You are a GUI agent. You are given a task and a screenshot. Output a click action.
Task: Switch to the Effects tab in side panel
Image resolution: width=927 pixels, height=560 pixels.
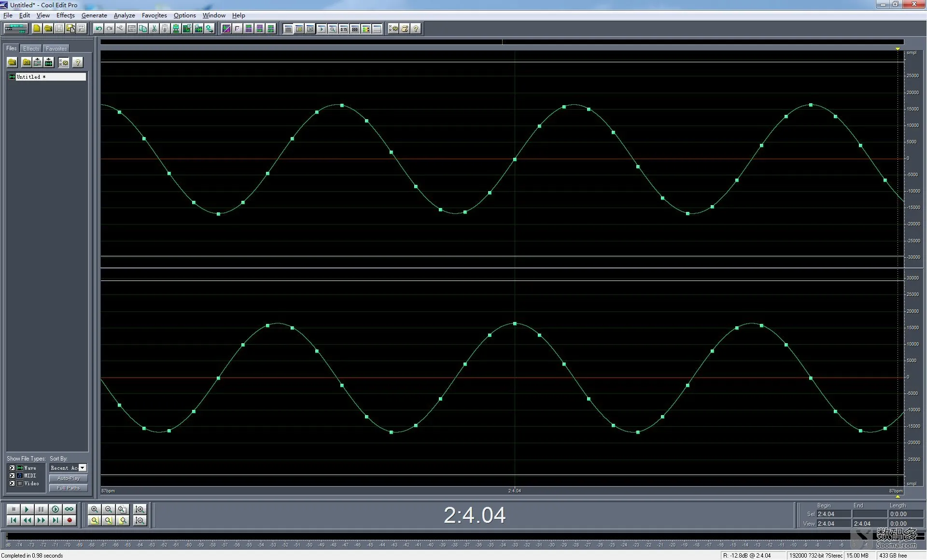31,49
